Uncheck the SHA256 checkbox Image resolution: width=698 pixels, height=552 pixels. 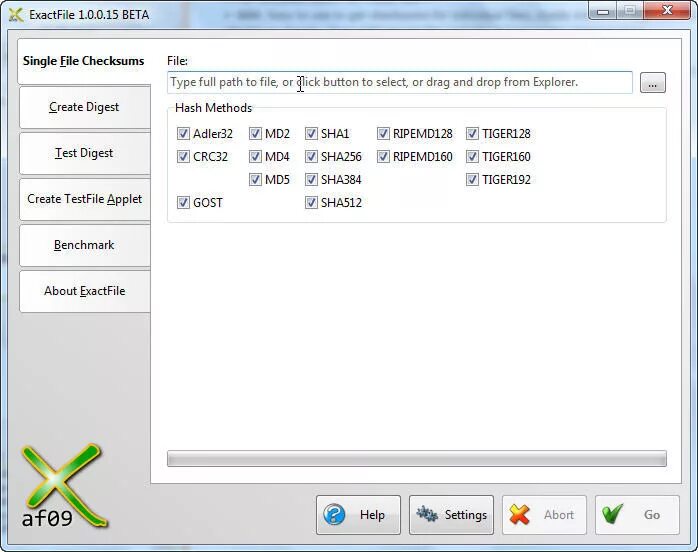(311, 157)
